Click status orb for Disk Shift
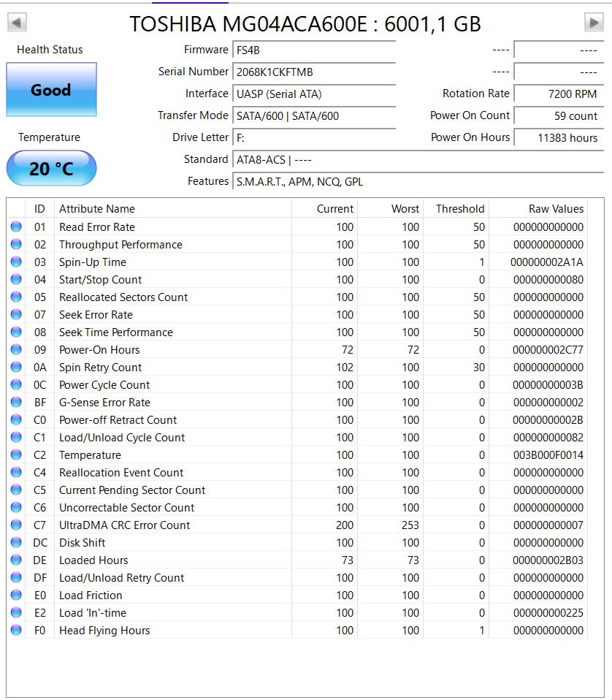The height and width of the screenshot is (700, 612). coord(16,542)
